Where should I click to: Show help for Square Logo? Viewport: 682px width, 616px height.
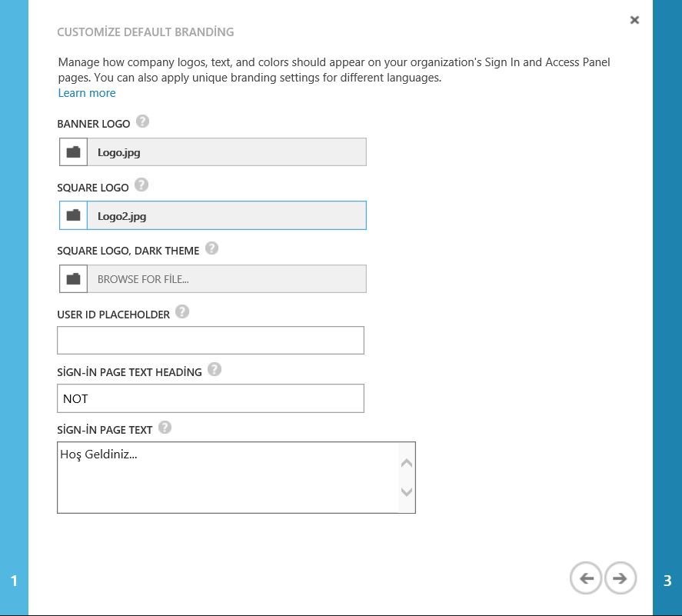click(x=141, y=185)
